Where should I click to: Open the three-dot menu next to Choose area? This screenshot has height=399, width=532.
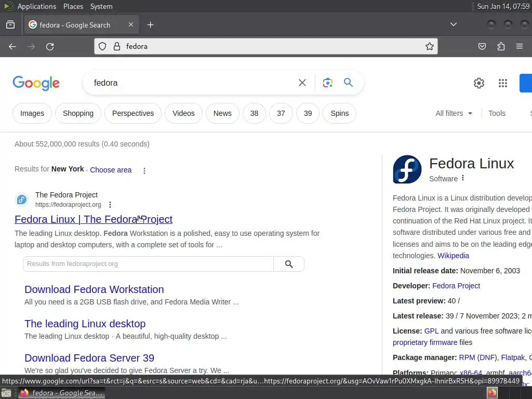(x=144, y=170)
